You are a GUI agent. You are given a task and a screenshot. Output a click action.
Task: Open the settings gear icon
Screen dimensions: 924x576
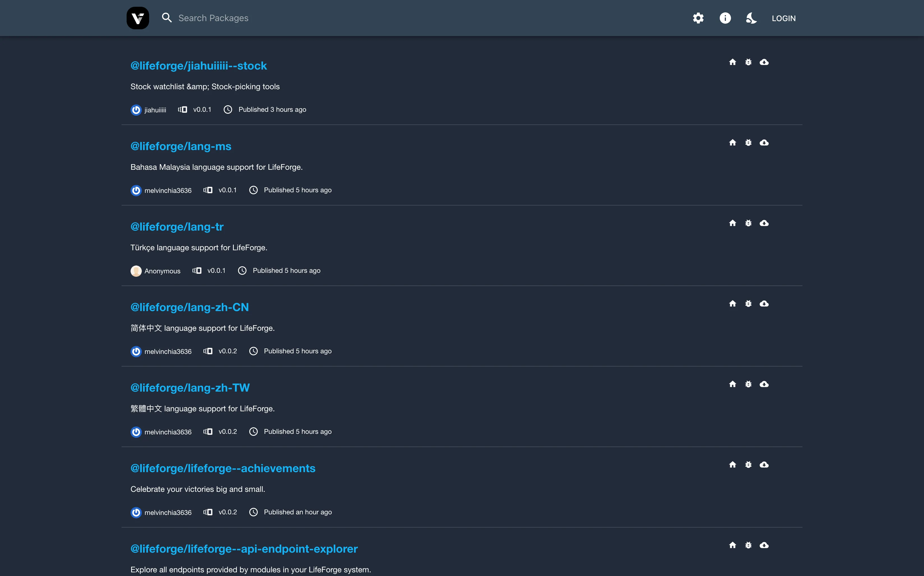(x=698, y=18)
